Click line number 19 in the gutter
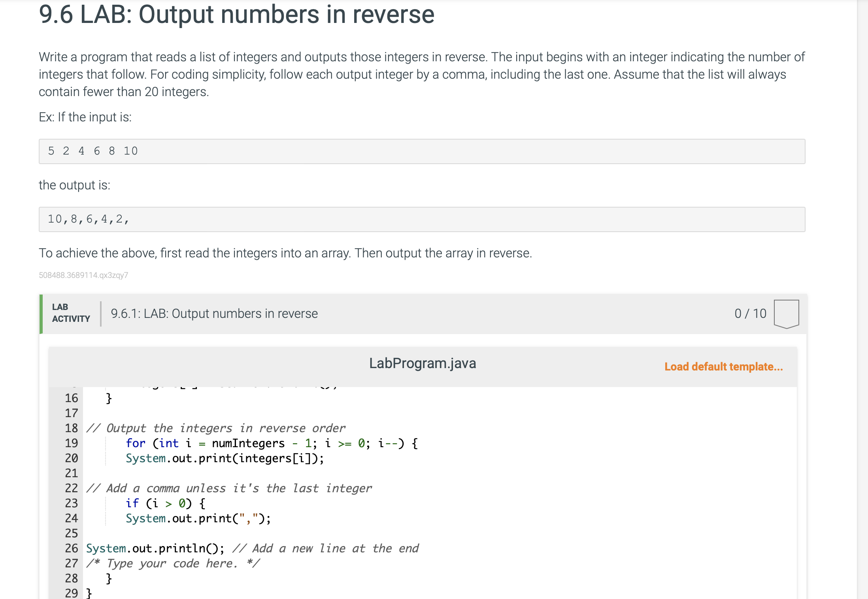 (72, 443)
